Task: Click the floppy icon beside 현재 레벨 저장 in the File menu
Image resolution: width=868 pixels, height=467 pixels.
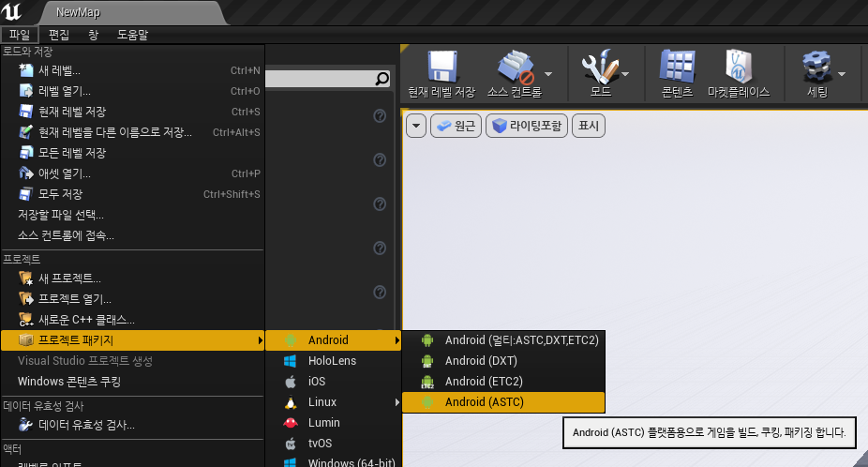Action: (26, 112)
